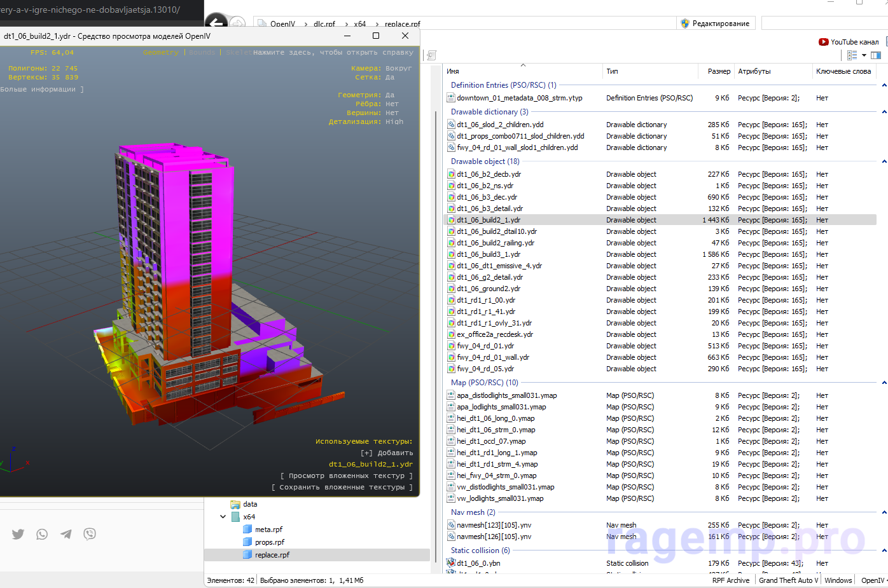Switch to Geometry tab in viewer
Viewport: 888px width, 588px height.
tap(161, 53)
